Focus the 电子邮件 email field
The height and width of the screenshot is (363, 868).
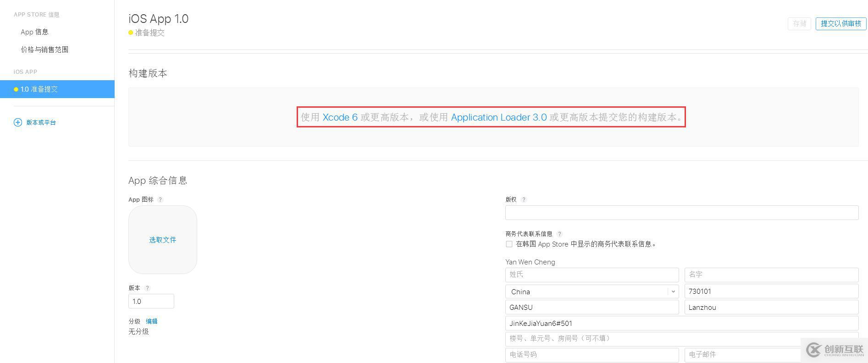(772, 355)
